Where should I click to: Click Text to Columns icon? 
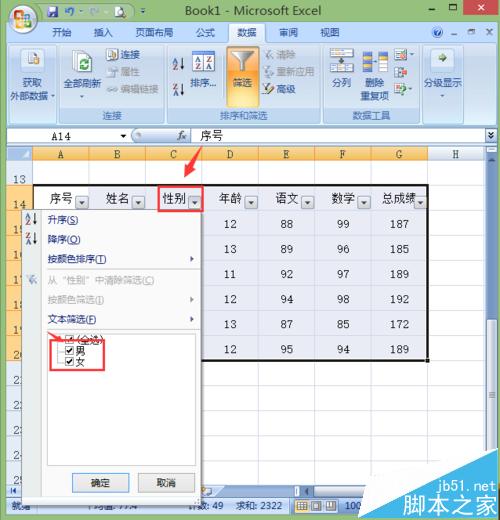click(x=342, y=61)
